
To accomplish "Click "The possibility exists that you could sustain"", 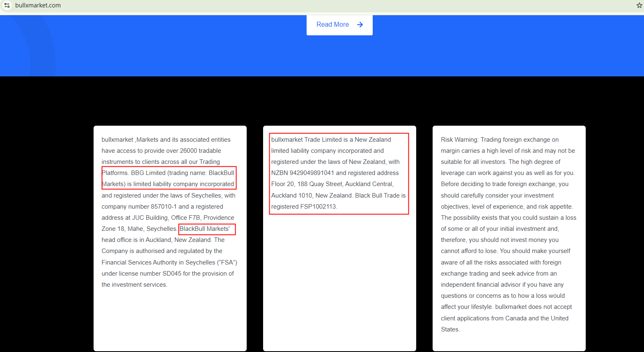I will tap(500, 218).
